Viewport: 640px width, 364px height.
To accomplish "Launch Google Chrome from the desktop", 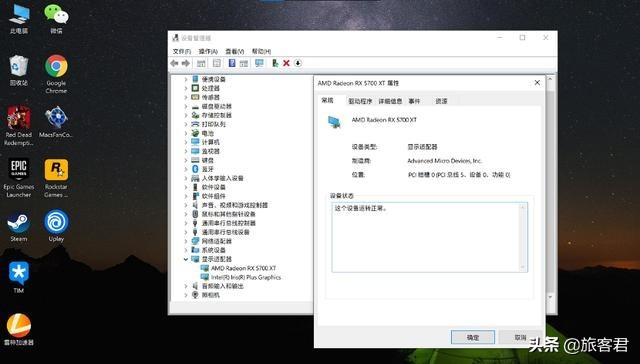I will tap(56, 74).
